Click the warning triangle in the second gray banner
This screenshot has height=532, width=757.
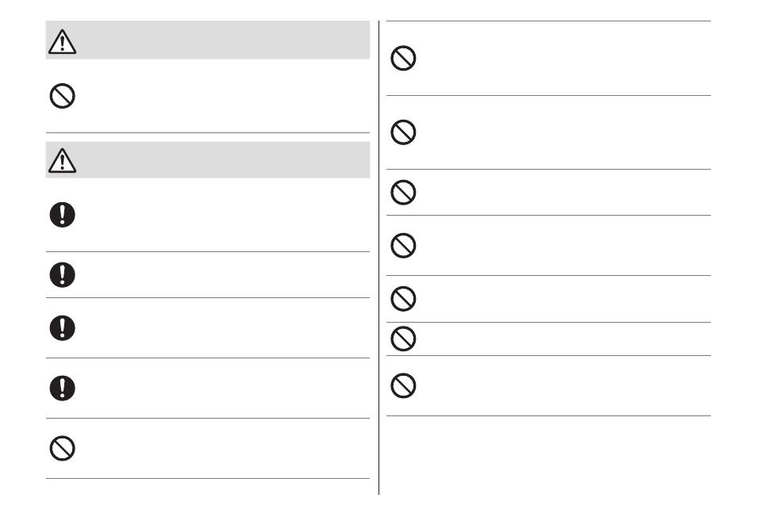(x=62, y=161)
